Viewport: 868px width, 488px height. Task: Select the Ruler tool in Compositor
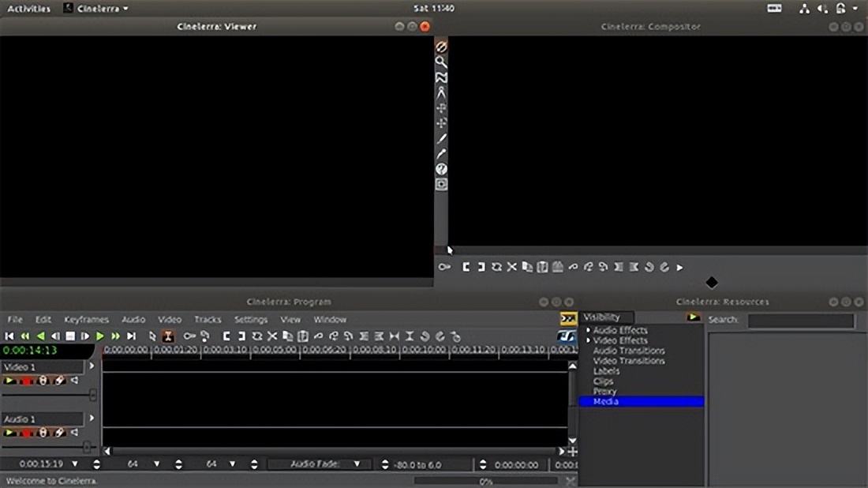point(441,92)
